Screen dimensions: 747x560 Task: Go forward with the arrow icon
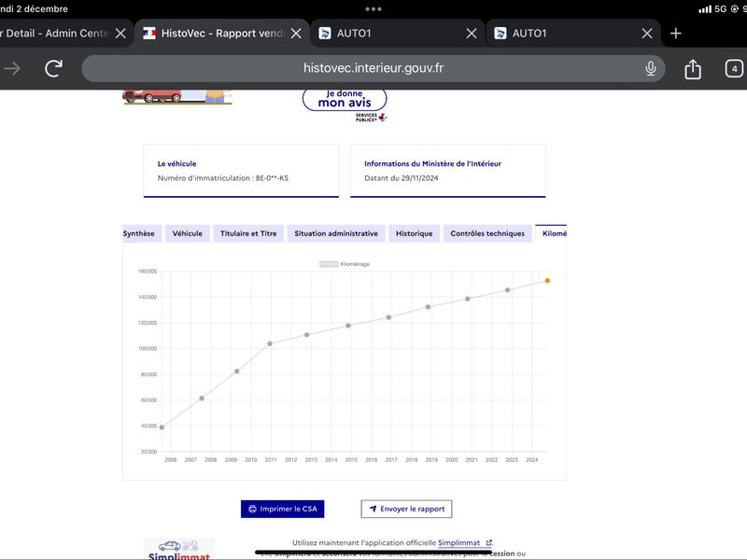(12, 68)
